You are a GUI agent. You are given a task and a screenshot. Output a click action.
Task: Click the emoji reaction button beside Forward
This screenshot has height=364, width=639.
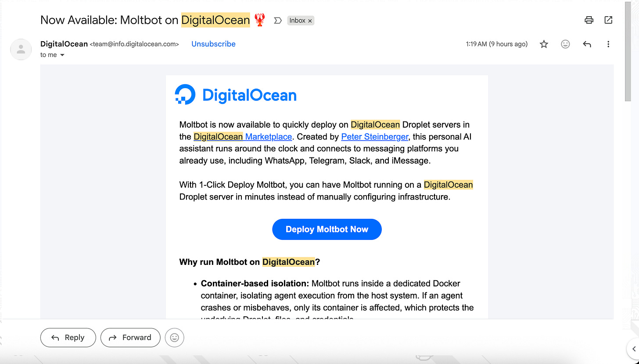175,338
